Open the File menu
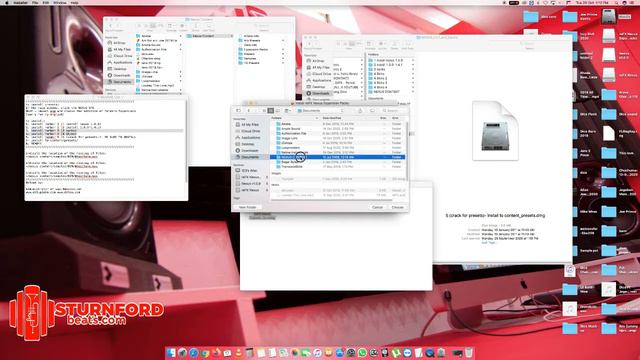Viewport: 640px width, 360px height. tap(35, 2)
